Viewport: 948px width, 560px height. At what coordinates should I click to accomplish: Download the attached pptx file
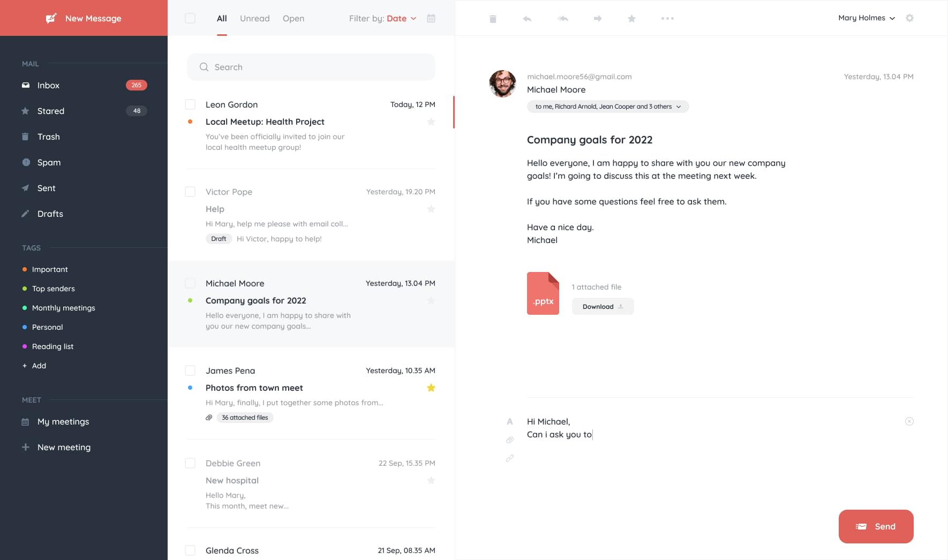pyautogui.click(x=603, y=306)
